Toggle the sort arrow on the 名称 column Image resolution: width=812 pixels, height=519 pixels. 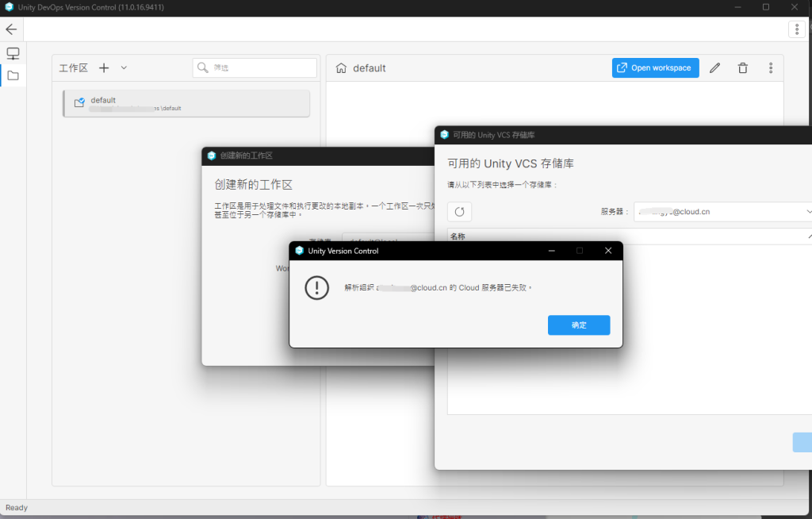(808, 236)
